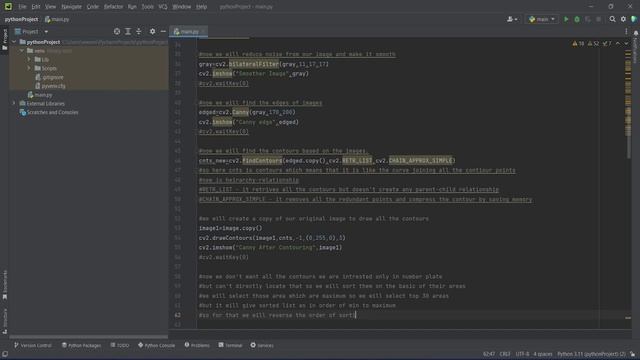Click the pythonProject breadcrumb in navigation bar
640x360 pixels.
click(x=22, y=19)
